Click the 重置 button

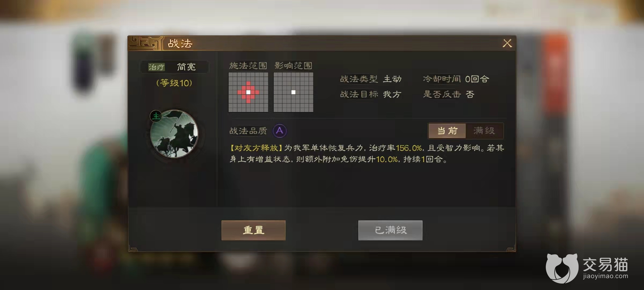pos(254,230)
